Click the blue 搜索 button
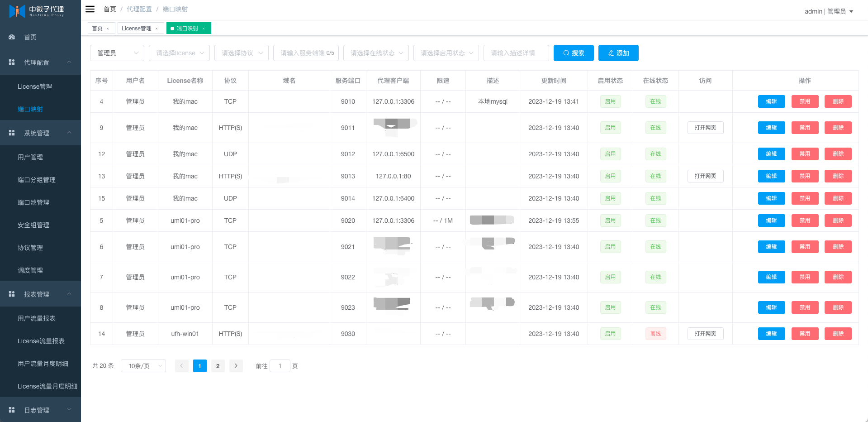The height and width of the screenshot is (422, 868). click(573, 53)
